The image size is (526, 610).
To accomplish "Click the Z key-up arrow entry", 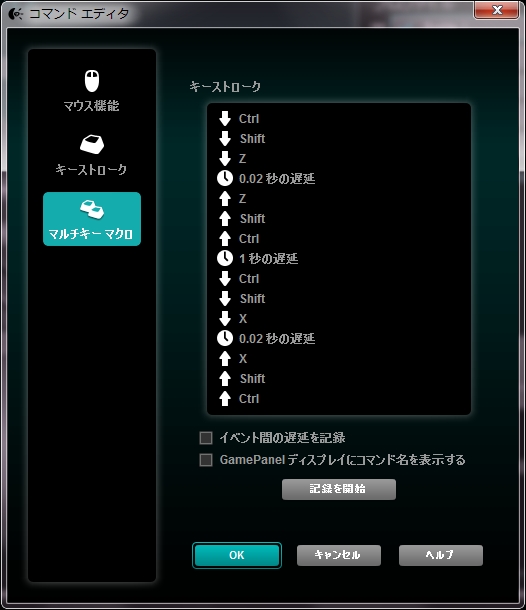I will pos(232,199).
